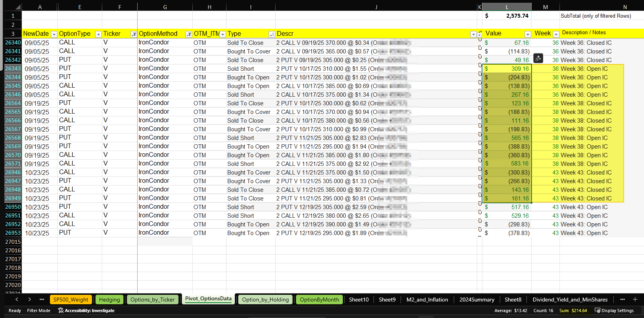Click the Display Settings icon
This screenshot has width=644, height=318.
click(598, 311)
